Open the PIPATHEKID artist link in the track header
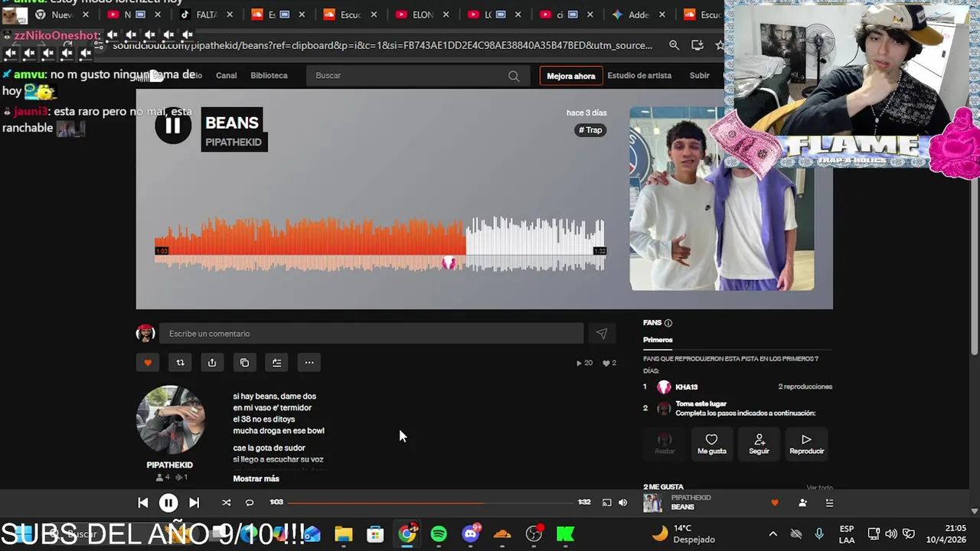Screen dimensions: 980x551 (234, 142)
